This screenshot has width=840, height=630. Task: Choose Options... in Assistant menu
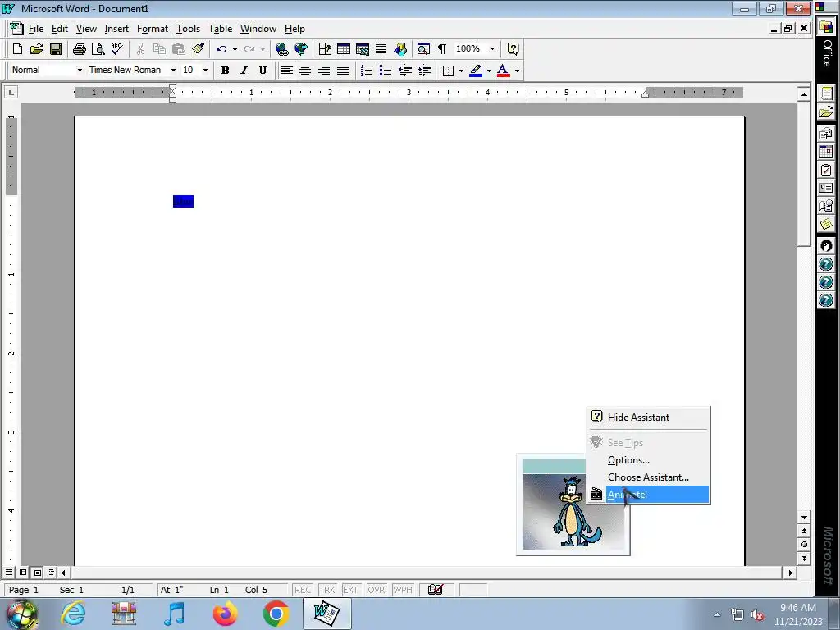(x=650, y=460)
